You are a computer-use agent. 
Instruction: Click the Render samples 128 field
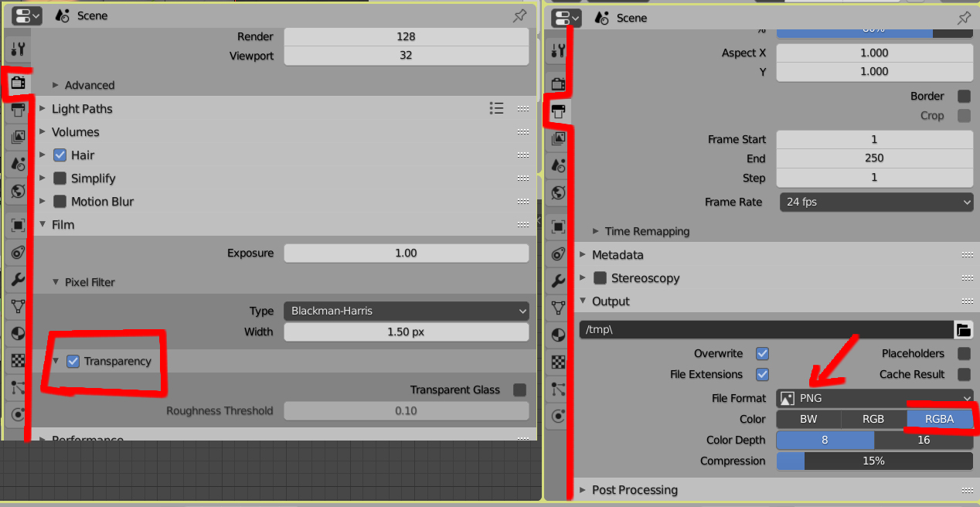(407, 36)
